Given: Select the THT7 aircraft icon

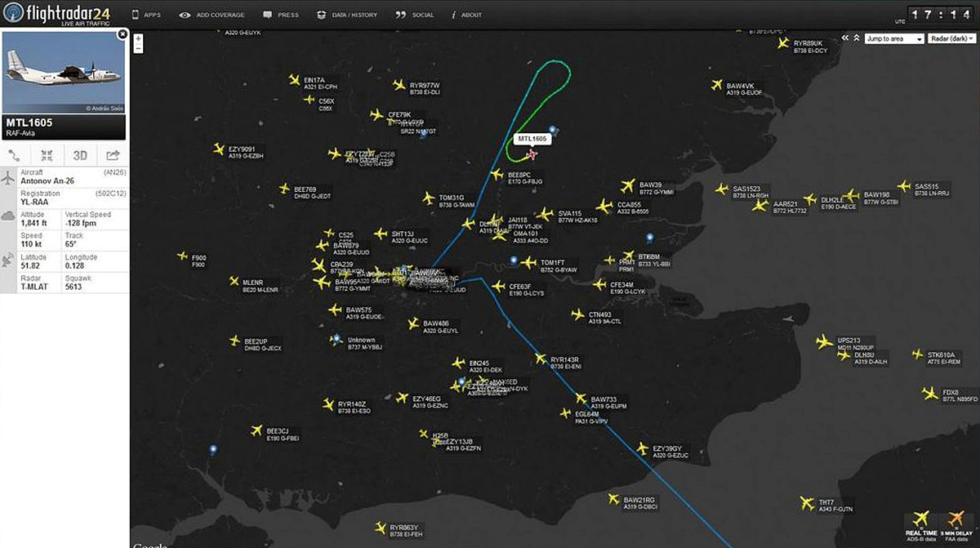Looking at the screenshot, I should pyautogui.click(x=807, y=502).
